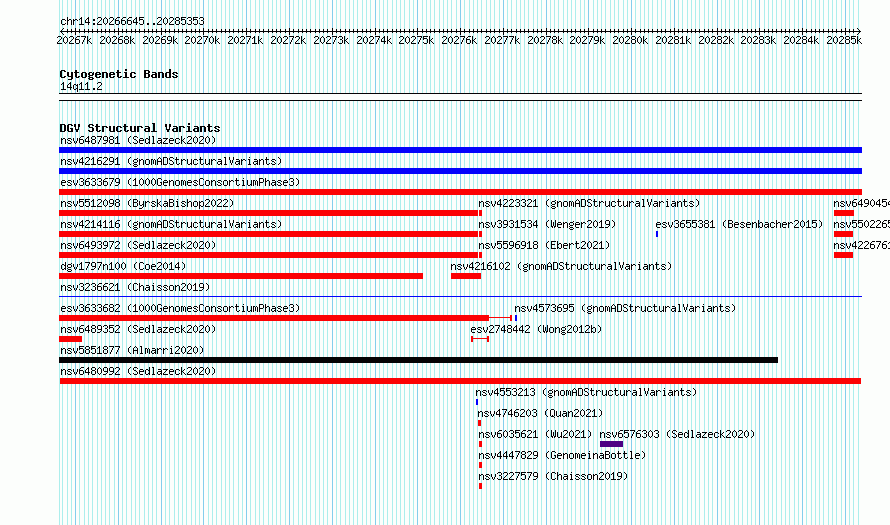Open nsv6576303 (Sedlazeck2020) label
The height and width of the screenshot is (525, 890).
point(677,434)
